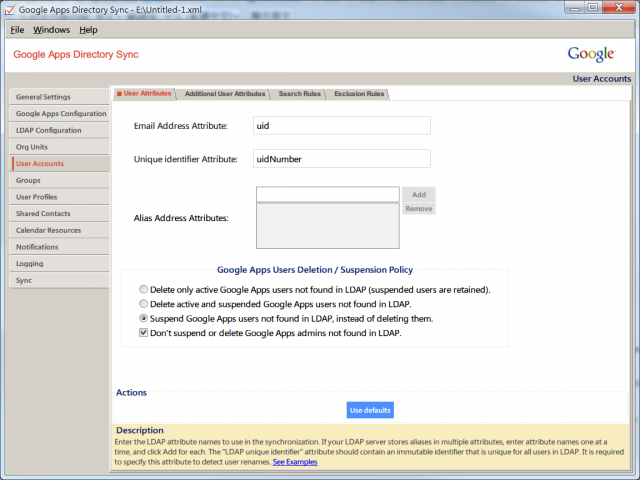Open the Search Rules tab

coord(300,94)
